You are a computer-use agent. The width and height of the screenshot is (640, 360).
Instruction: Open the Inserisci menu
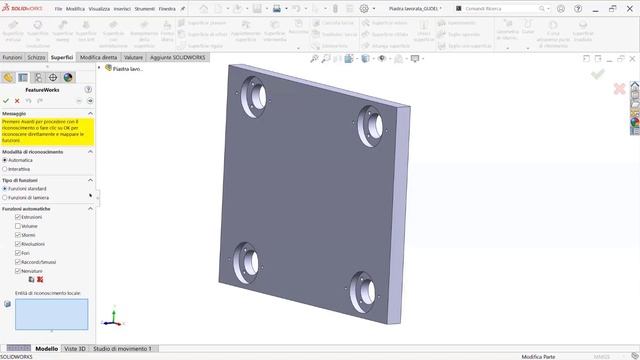coord(122,9)
